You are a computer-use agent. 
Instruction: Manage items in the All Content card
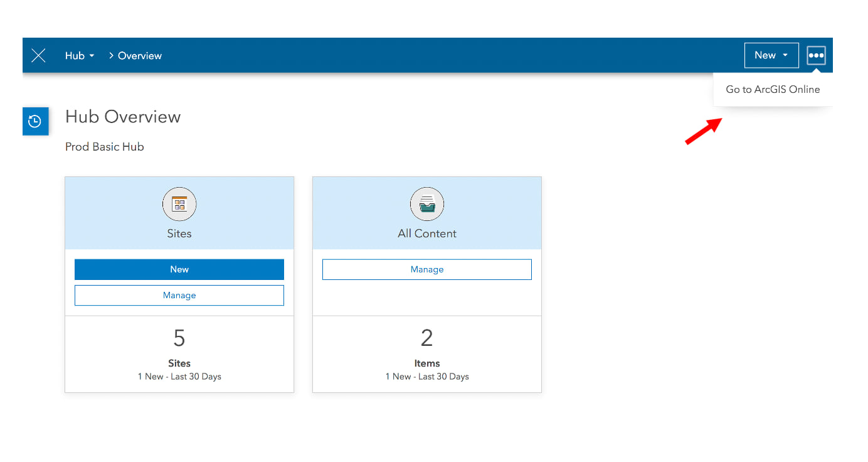pos(427,269)
